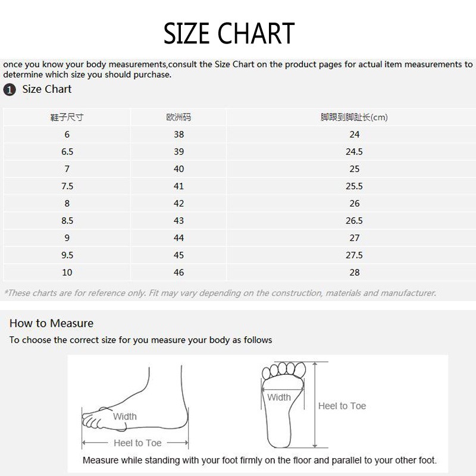This screenshot has height=476, width=476.
Task: Select the SIZE CHART title
Action: coord(230,33)
